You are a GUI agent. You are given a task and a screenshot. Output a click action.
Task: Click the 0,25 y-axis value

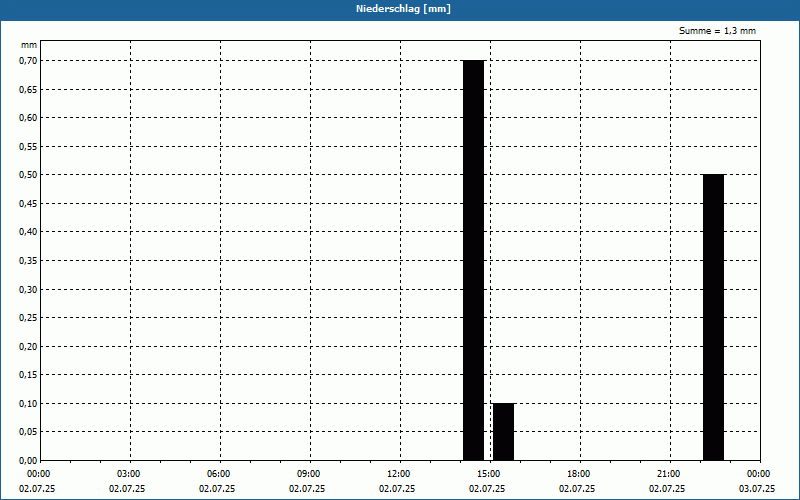pyautogui.click(x=28, y=318)
